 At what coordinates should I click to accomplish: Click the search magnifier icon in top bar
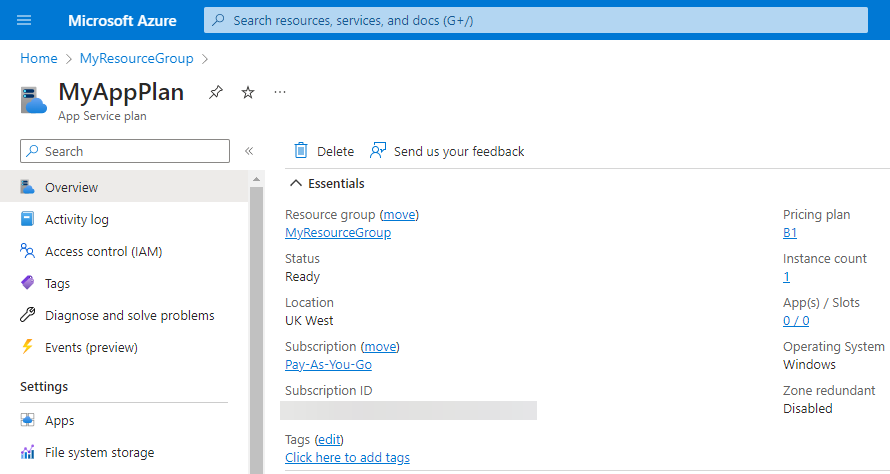[218, 20]
